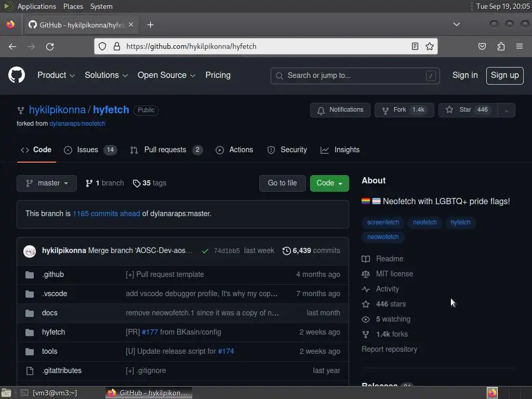532x399 pixels.
Task: Open 1165 commits ahead comparison link
Action: pyautogui.click(x=106, y=214)
